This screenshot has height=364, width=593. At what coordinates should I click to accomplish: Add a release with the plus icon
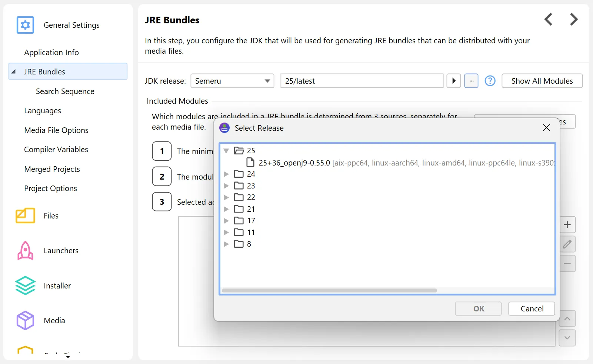pyautogui.click(x=567, y=225)
